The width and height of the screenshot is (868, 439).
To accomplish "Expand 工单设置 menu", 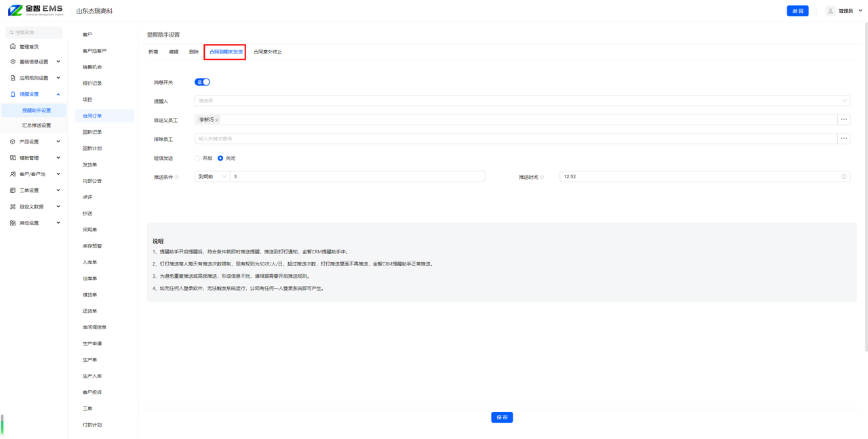I will (x=58, y=190).
